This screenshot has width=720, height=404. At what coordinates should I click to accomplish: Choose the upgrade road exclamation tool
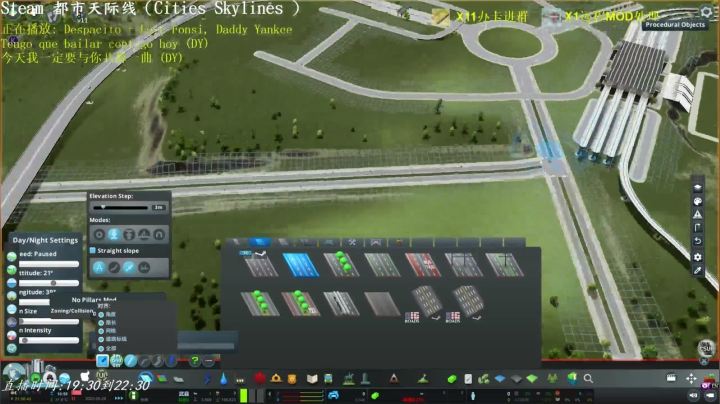pyautogui.click(x=171, y=361)
